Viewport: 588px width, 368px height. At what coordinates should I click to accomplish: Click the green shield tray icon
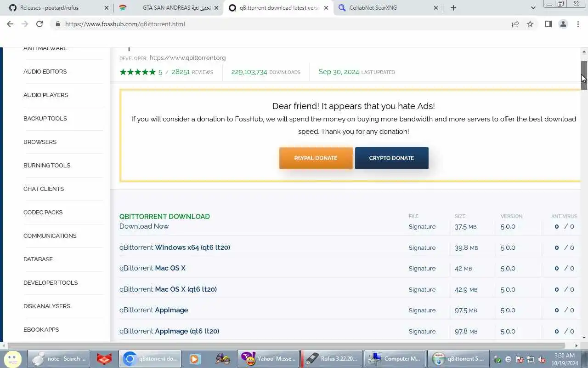[x=498, y=359]
